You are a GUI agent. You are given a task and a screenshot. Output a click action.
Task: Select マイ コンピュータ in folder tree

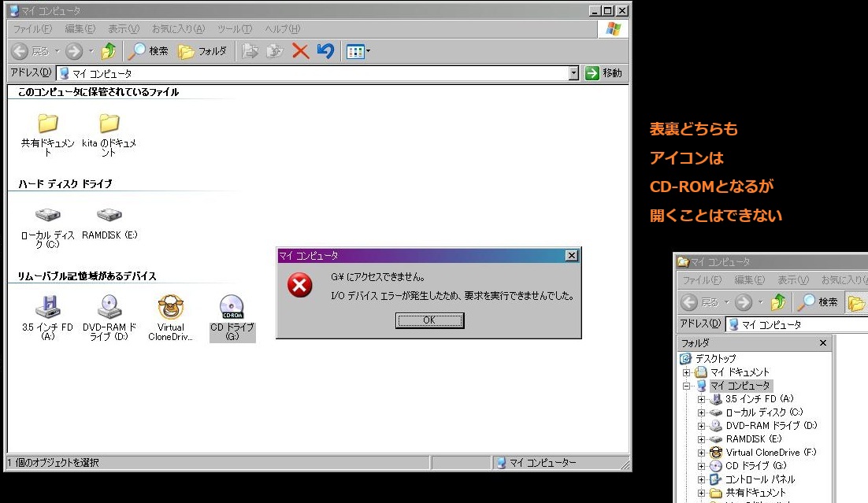740,386
